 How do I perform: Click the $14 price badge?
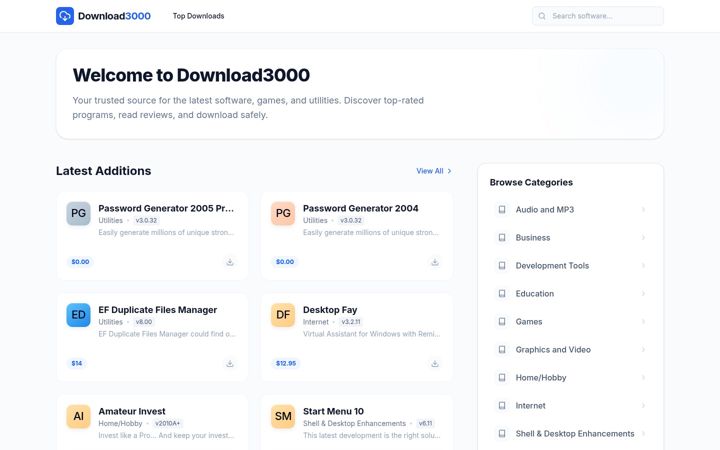click(x=77, y=363)
